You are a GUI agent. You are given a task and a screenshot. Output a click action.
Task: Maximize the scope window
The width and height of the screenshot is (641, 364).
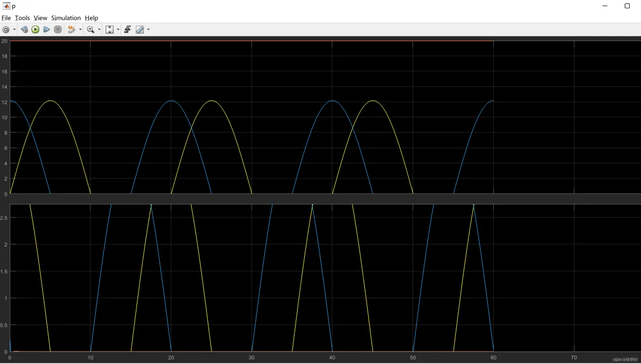pos(627,6)
